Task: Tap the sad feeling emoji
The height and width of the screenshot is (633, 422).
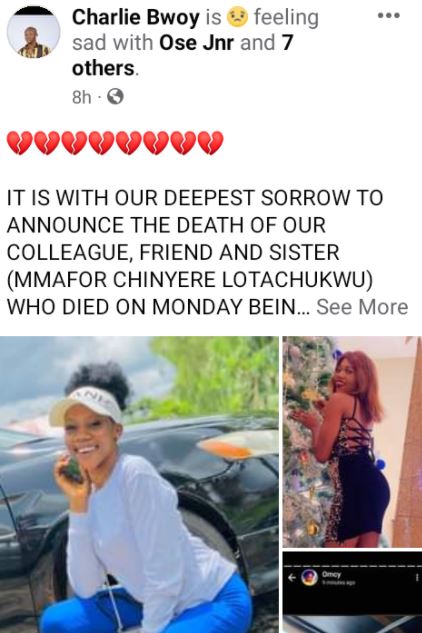Action: click(237, 17)
